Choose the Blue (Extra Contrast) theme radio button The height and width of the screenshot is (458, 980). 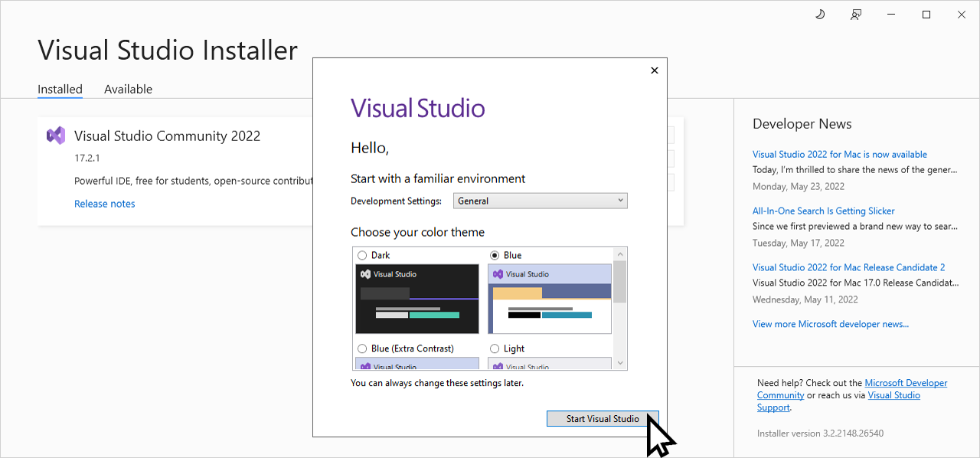[x=362, y=348]
